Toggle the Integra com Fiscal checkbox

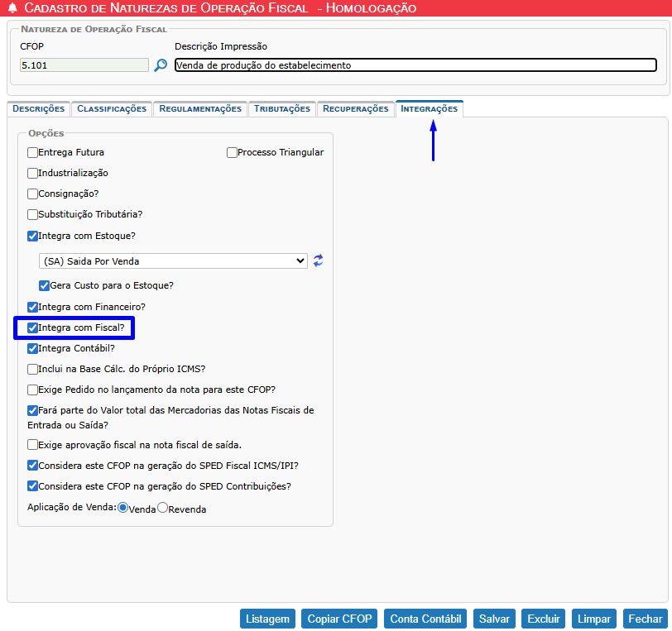point(33,328)
